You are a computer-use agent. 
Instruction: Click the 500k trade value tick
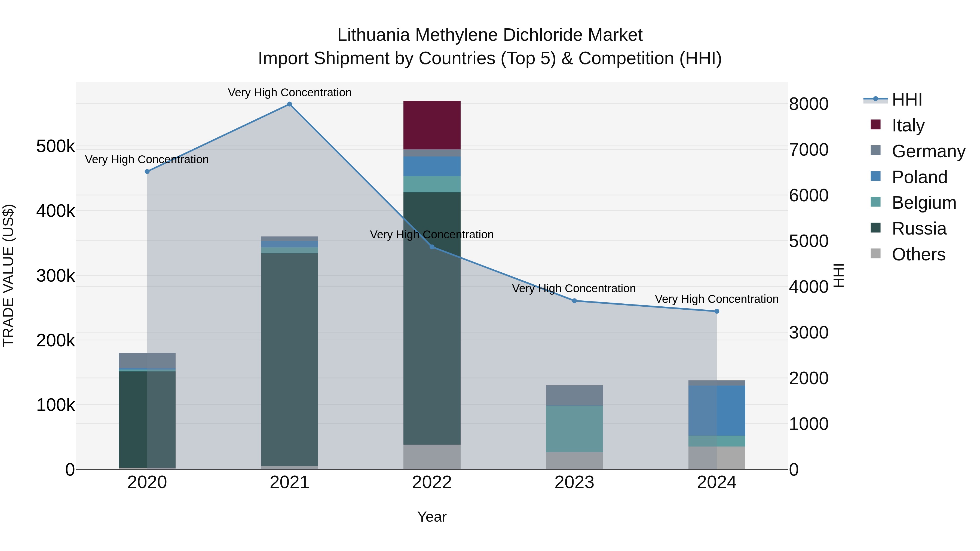[x=56, y=146]
